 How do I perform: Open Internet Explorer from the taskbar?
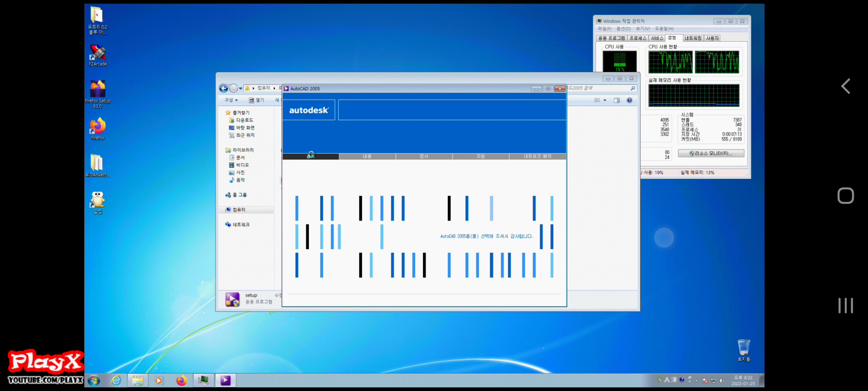pos(116,380)
